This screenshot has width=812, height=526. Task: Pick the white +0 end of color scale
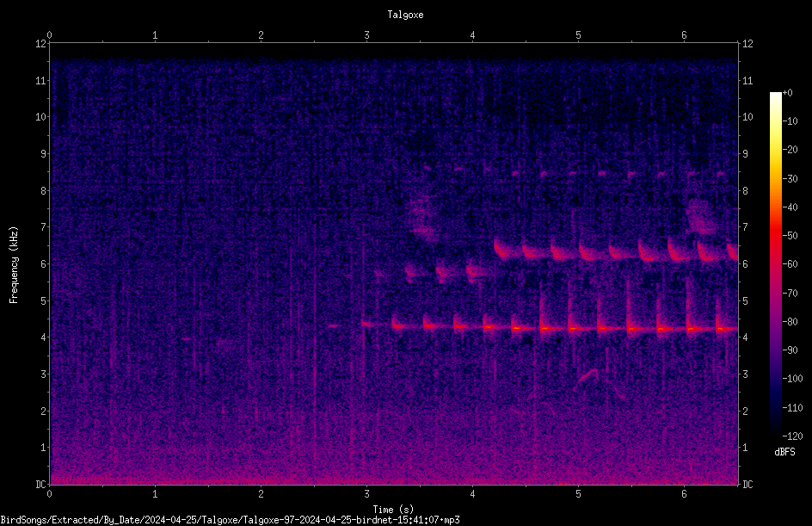click(x=775, y=95)
